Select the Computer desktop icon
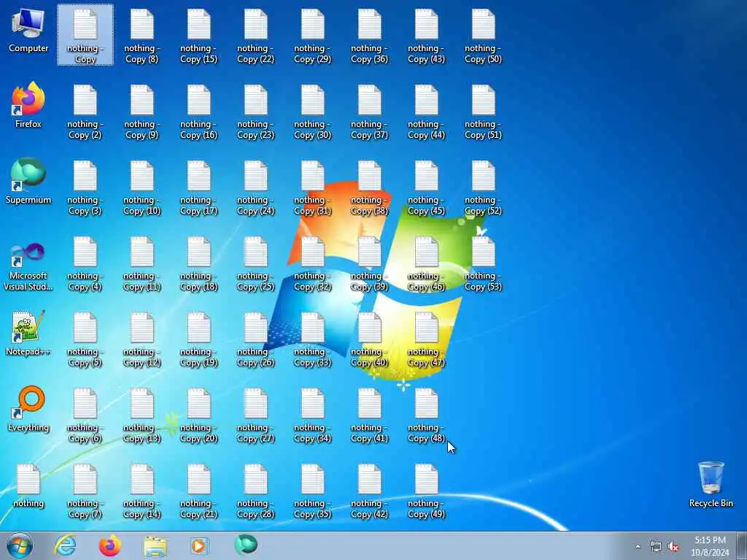The image size is (747, 560). [28, 31]
